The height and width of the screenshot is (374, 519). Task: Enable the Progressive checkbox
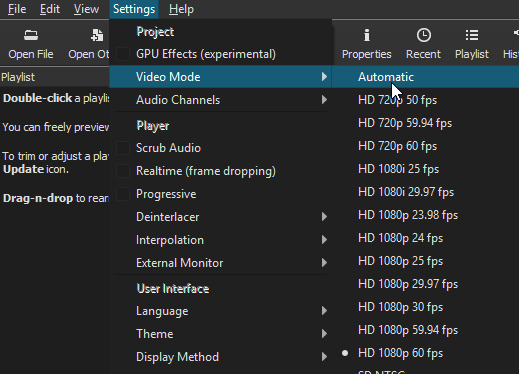(x=123, y=194)
